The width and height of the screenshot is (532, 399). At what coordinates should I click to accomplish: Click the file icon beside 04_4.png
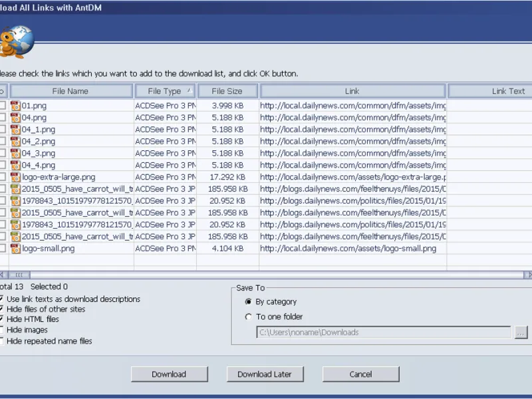tap(15, 165)
